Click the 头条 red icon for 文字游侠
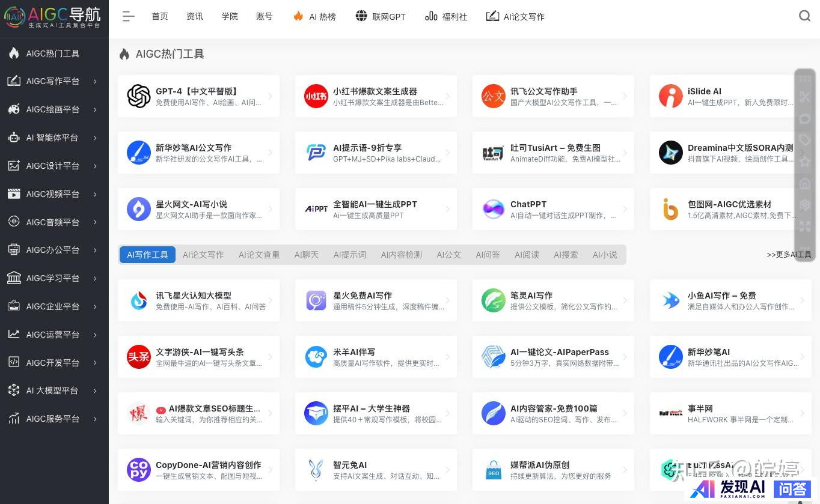 coord(139,357)
